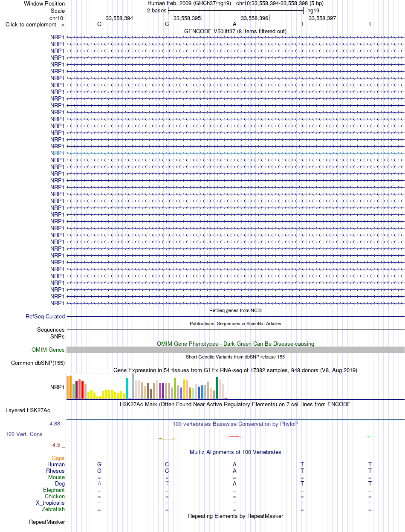Click the chr10: ruler label
The height and width of the screenshot is (532, 405).
coord(57,18)
